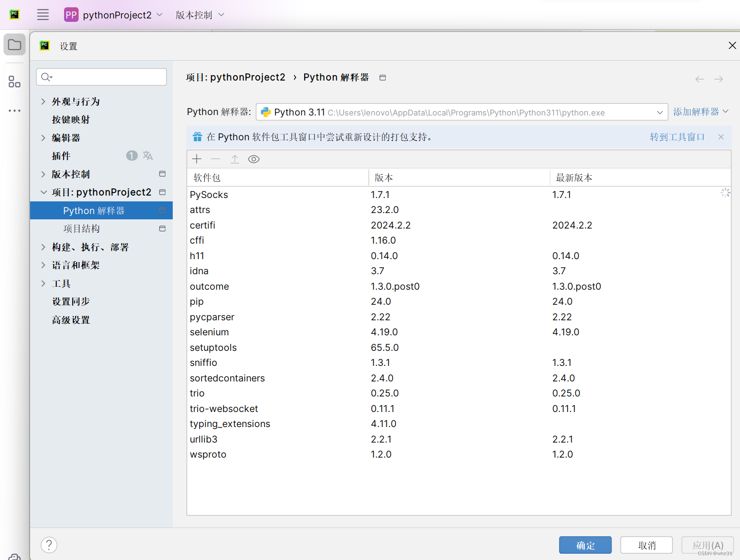
Task: Select the sortedcontainers package row
Action: click(459, 378)
